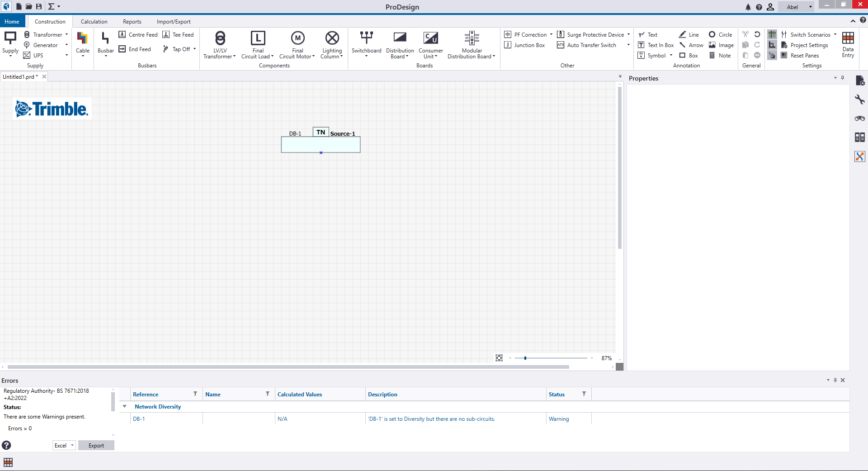Viewport: 868px width, 471px height.
Task: Toggle grid display in Settings group
Action: pyautogui.click(x=772, y=34)
